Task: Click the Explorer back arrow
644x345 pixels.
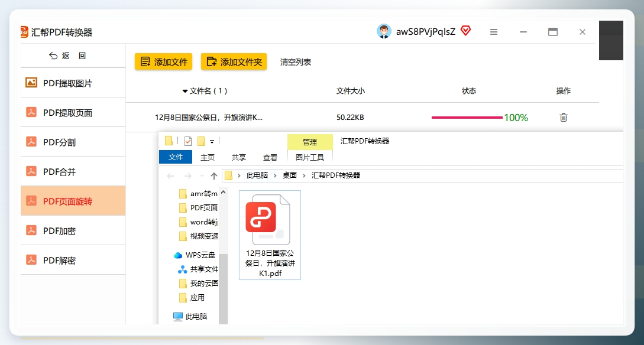Action: [170, 176]
